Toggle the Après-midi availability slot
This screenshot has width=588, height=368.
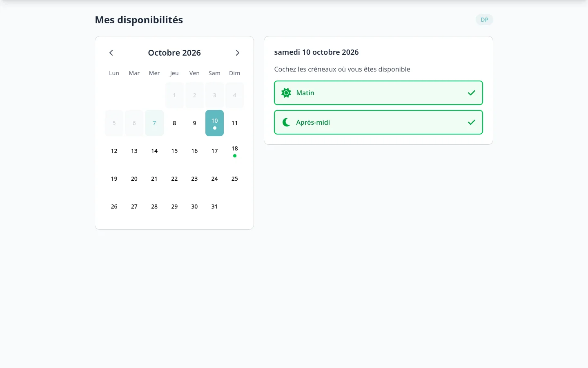click(x=379, y=122)
